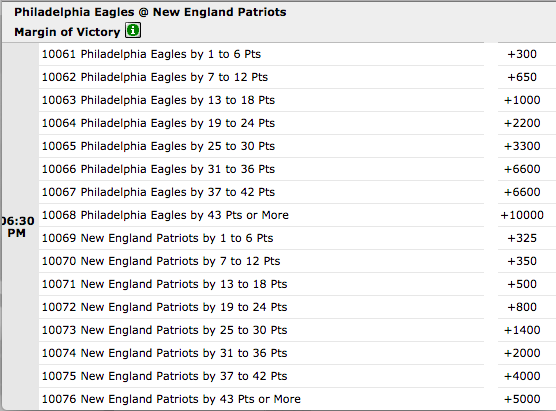Select Eagles by 1 to 6 Pts odds +300
The width and height of the screenshot is (556, 411).
pyautogui.click(x=522, y=54)
